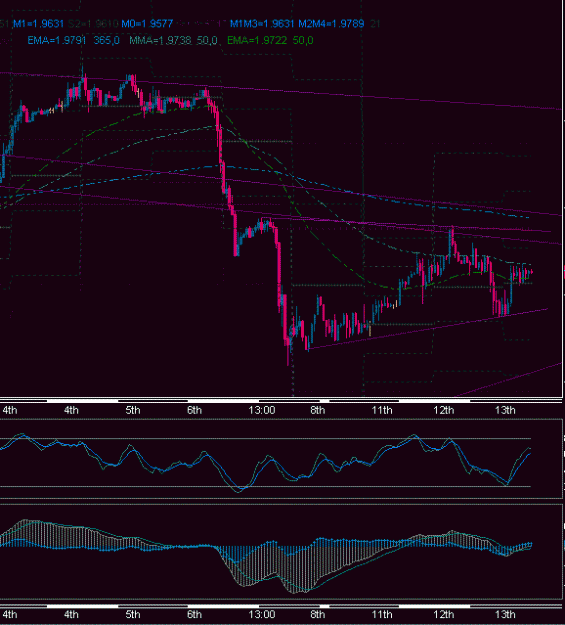Click 11th on the axis under price chart

pos(382,410)
